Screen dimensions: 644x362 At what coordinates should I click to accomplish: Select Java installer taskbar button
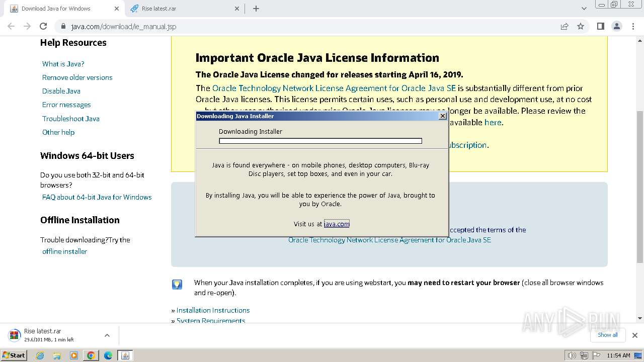125,355
